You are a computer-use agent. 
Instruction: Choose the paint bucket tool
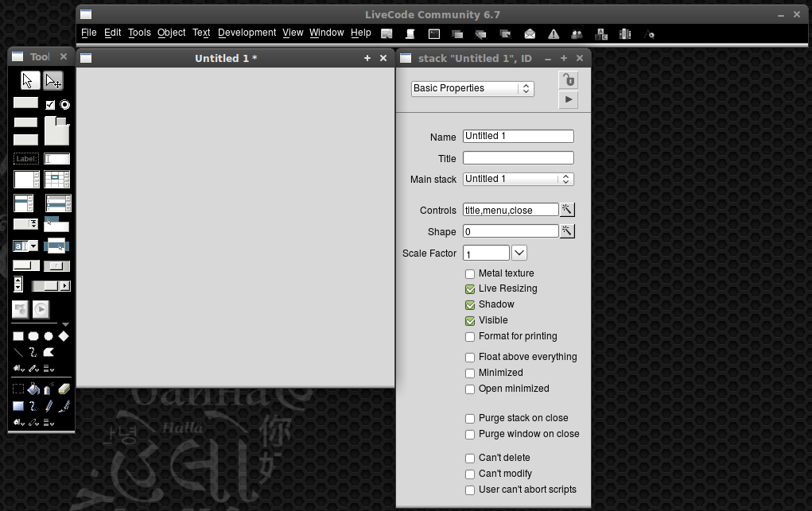pyautogui.click(x=33, y=389)
